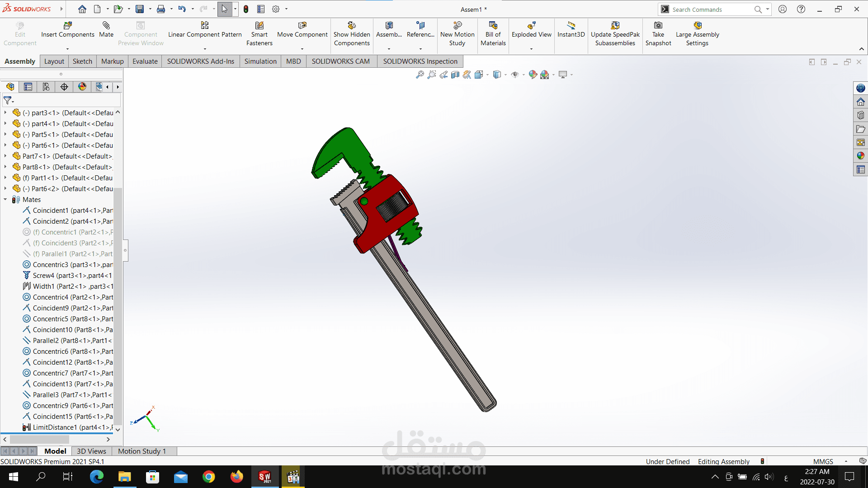Viewport: 868px width, 488px height.
Task: Open Move Component dropdown arrow
Action: tap(302, 49)
